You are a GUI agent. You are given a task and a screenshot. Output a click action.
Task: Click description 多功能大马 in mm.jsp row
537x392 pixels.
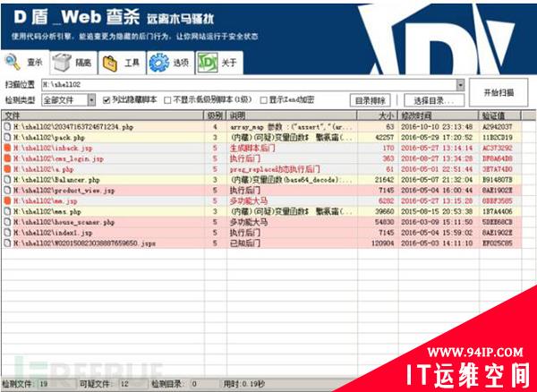click(248, 201)
